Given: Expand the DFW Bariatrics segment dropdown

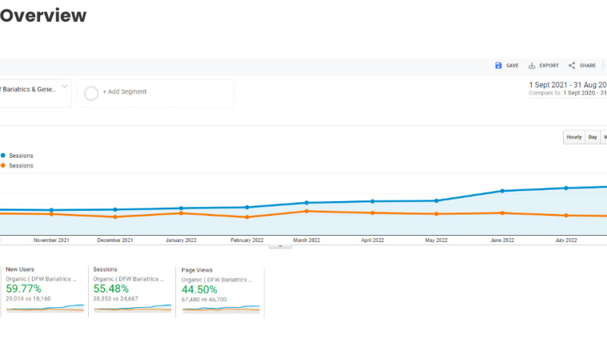Looking at the screenshot, I should (x=64, y=87).
